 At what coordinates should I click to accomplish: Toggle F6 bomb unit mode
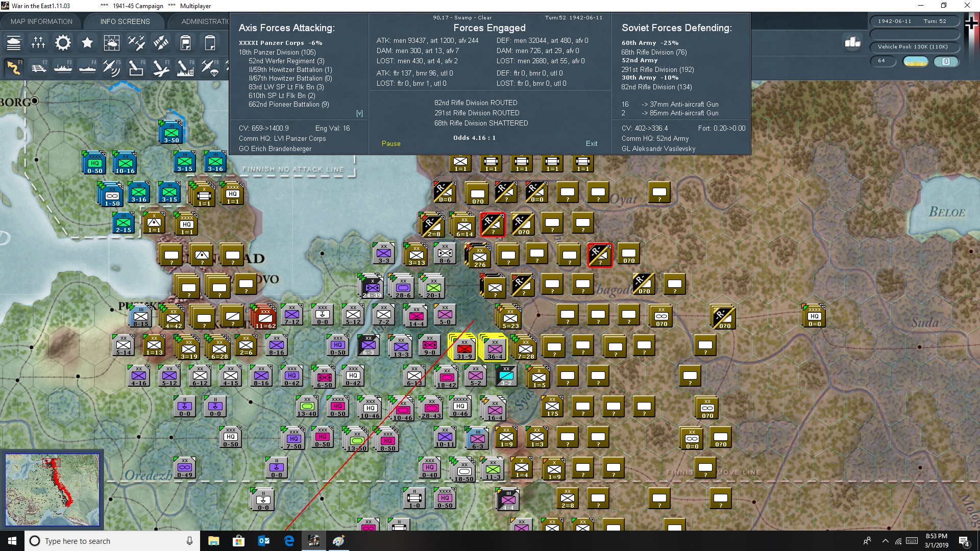[136, 67]
